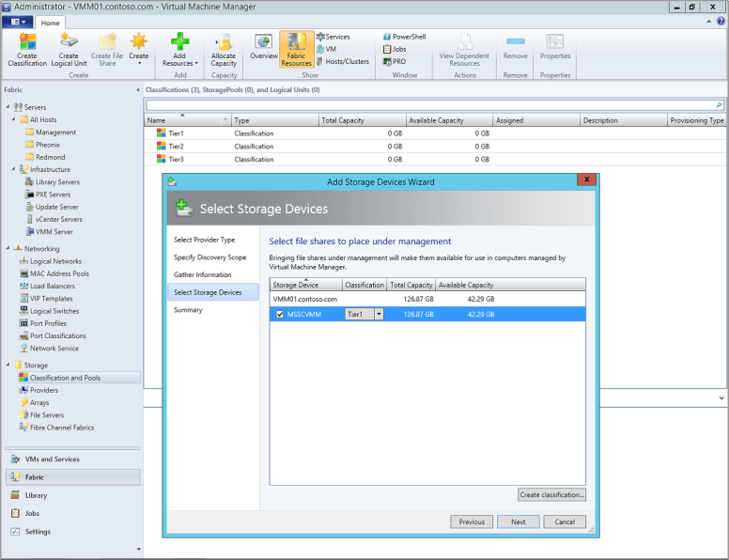Uncheck the MSSCVMM file share checkbox
Image resolution: width=729 pixels, height=560 pixels.
[x=280, y=315]
